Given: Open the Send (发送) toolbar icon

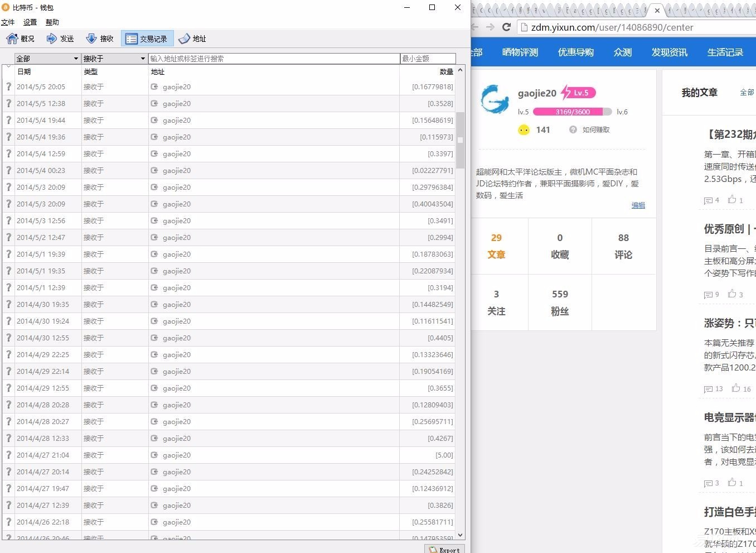Looking at the screenshot, I should click(52, 39).
